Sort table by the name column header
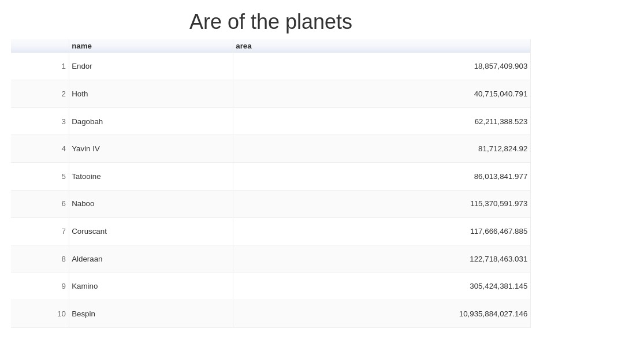644x362 pixels. point(151,46)
